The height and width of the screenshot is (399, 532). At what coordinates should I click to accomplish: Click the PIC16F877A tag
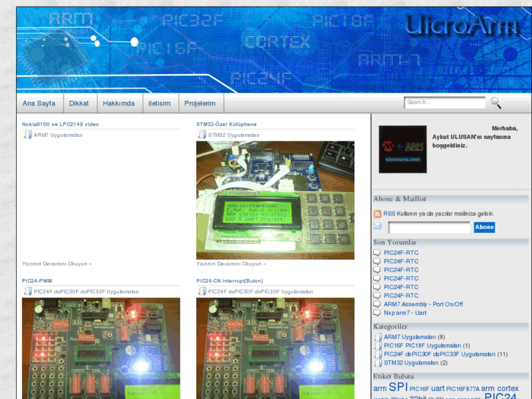coord(462,389)
